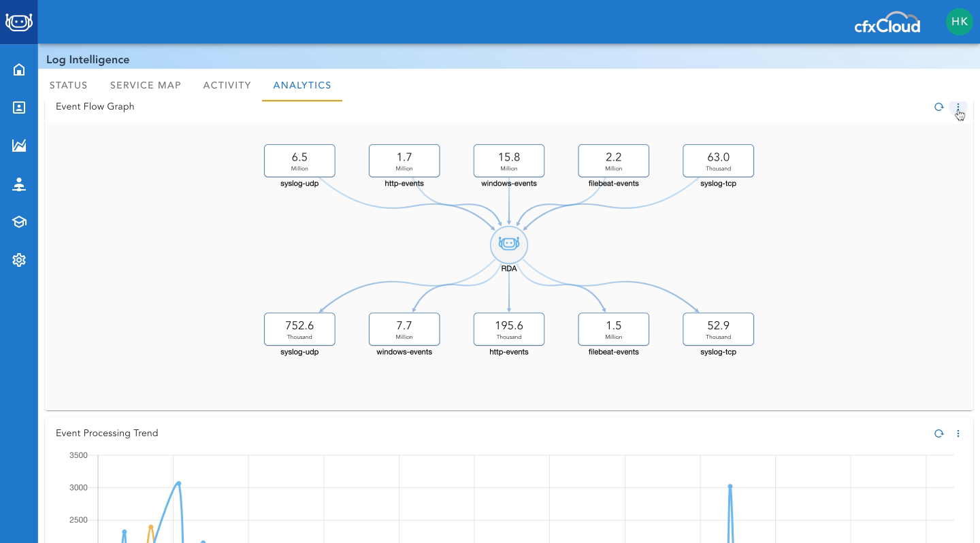Click the RDA robot node in the graph

tap(509, 244)
